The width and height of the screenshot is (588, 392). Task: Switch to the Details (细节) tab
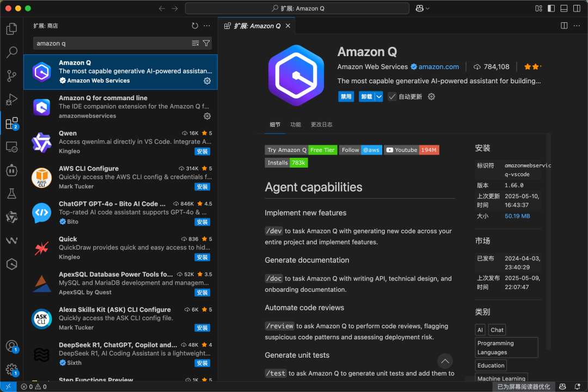[275, 125]
